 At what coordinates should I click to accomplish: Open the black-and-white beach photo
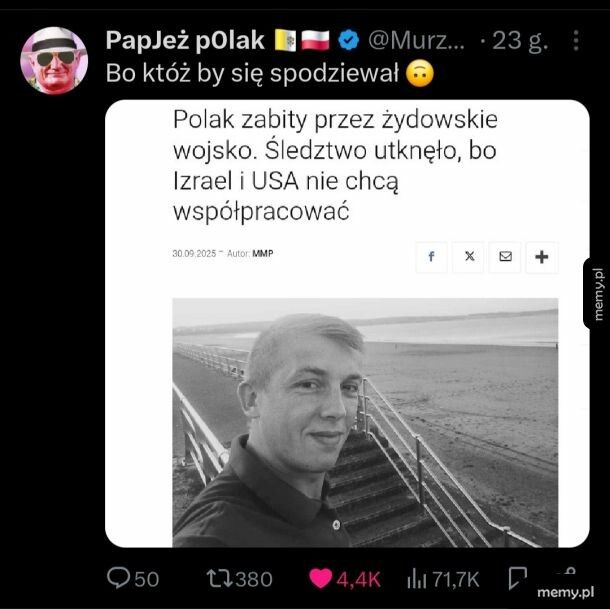point(365,423)
